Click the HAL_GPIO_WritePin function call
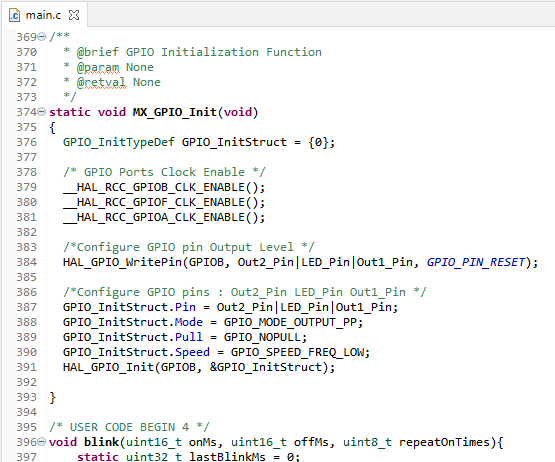The image size is (555, 462). point(122,262)
